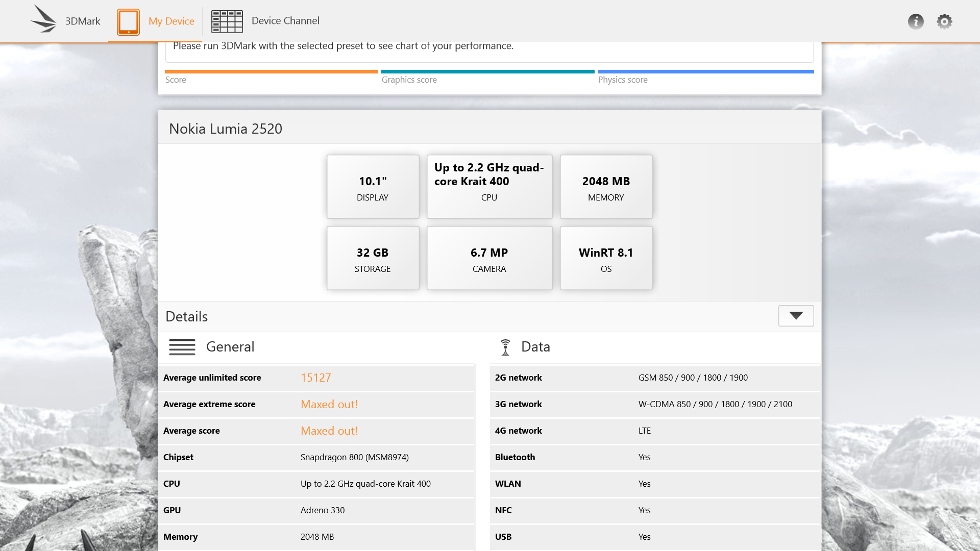Click the Data antenna icon
The image size is (980, 551).
(505, 347)
